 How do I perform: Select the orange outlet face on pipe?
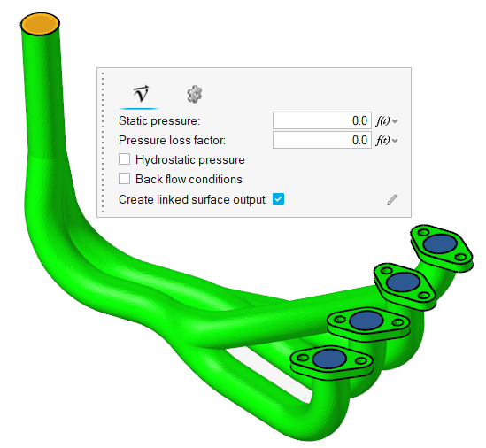pyautogui.click(x=40, y=23)
